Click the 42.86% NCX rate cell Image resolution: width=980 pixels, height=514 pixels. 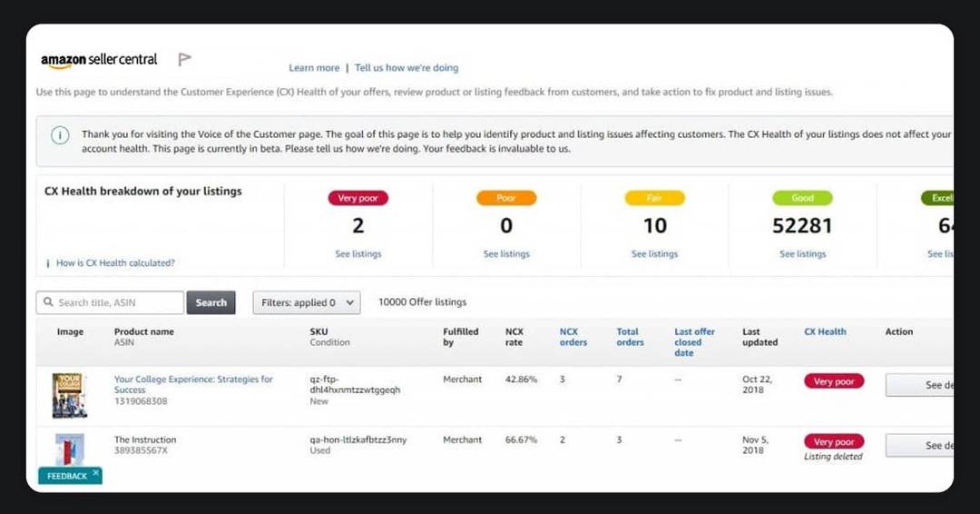(521, 380)
